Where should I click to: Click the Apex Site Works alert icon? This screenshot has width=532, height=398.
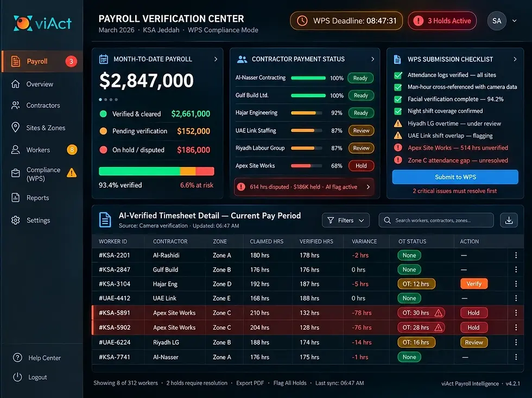click(x=398, y=148)
